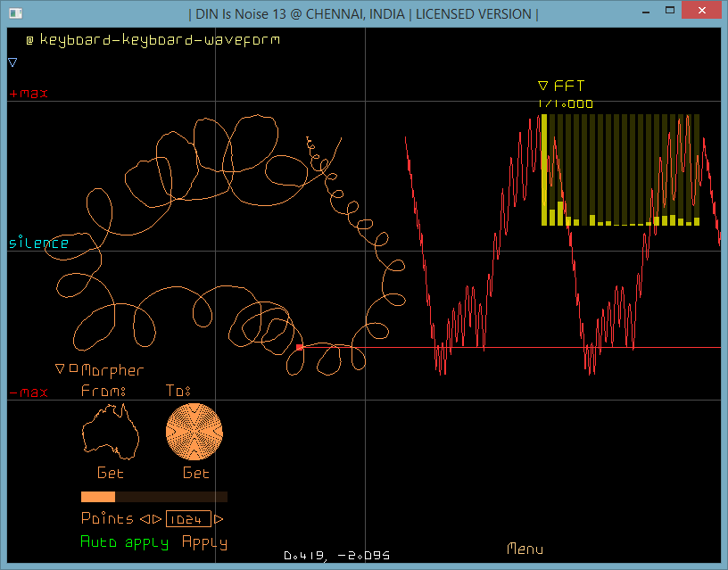The height and width of the screenshot is (570, 728).
Task: Click the arrow immediately left of 1024 field
Action: pos(157,519)
